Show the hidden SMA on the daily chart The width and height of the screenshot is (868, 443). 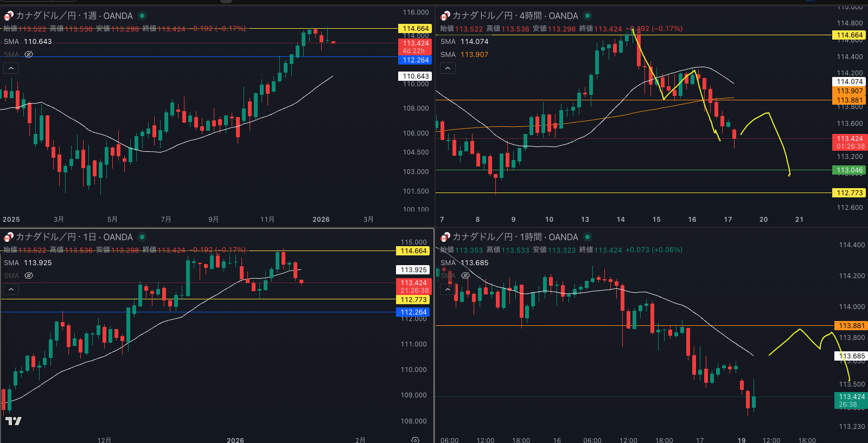pos(29,275)
